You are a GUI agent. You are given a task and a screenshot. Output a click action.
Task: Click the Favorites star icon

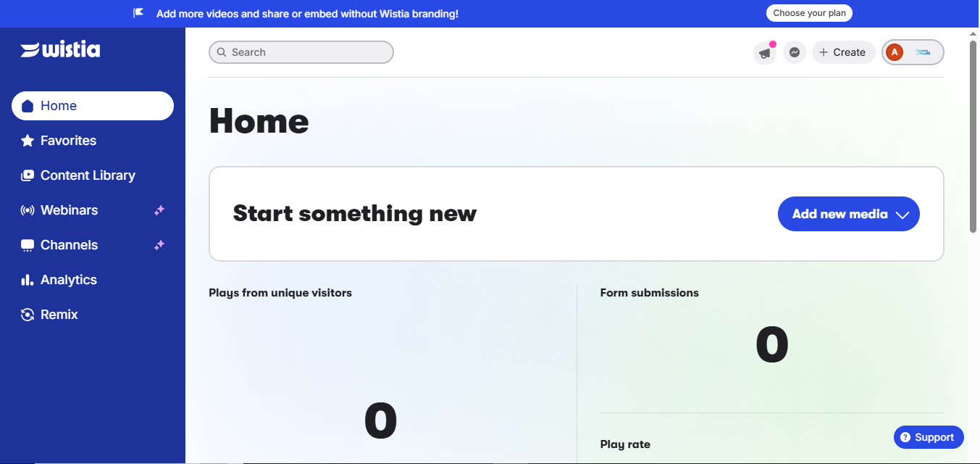coord(28,141)
